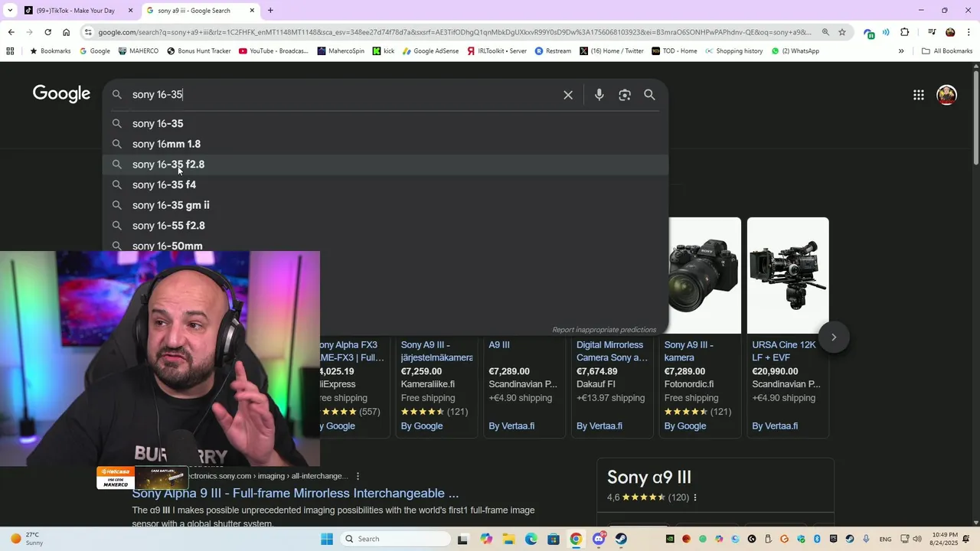Open the Chrome apps grid in bookmarks bar

point(10,51)
